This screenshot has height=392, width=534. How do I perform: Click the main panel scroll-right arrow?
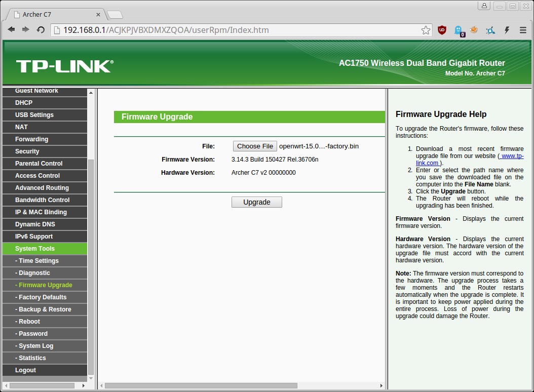(x=382, y=385)
